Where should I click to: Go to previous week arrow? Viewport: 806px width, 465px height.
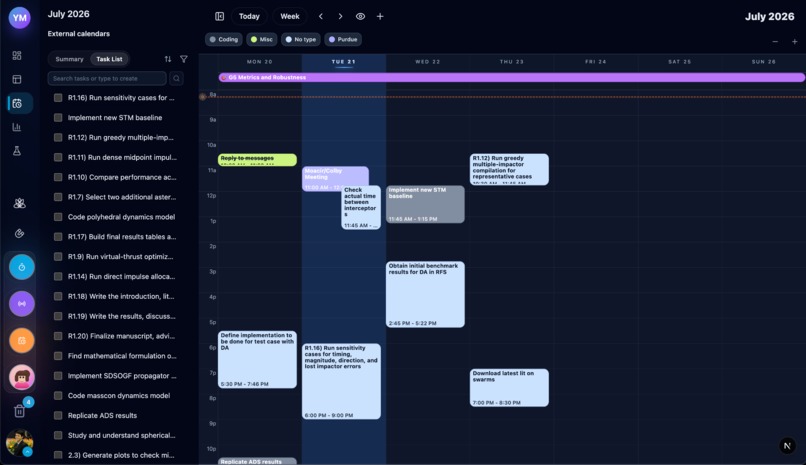[321, 16]
